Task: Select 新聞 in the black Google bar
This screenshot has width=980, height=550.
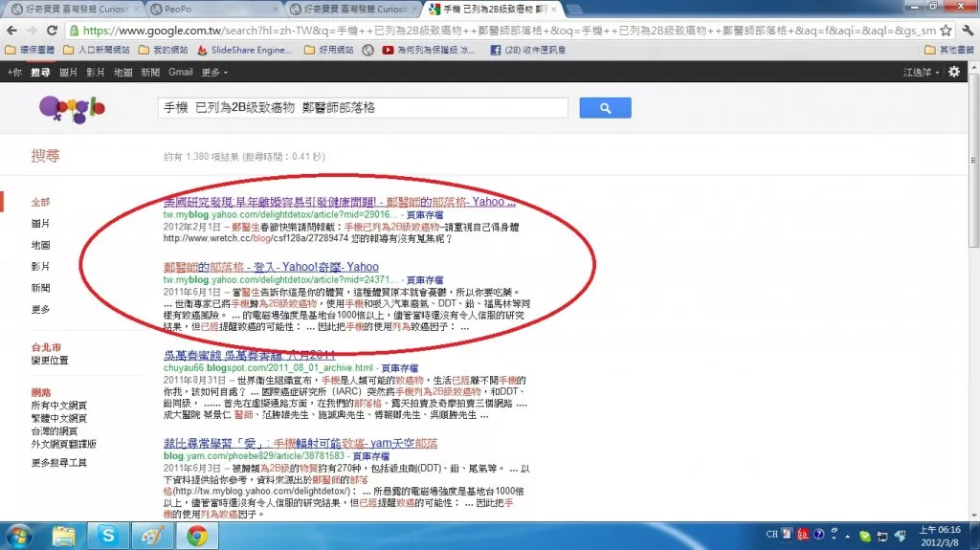Action: click(150, 72)
